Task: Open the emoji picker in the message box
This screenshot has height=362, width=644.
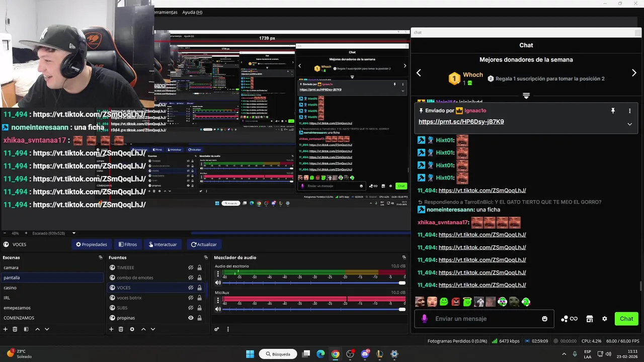Action: [544, 319]
